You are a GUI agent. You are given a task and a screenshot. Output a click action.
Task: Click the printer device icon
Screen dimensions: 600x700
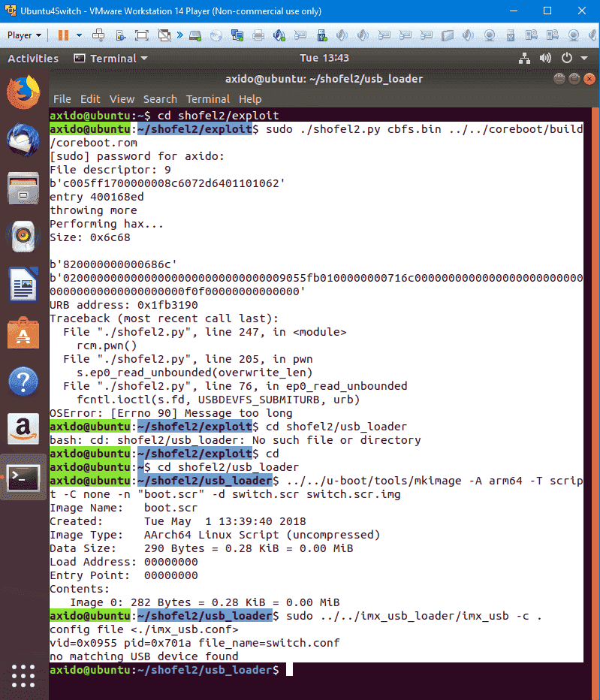(258, 35)
